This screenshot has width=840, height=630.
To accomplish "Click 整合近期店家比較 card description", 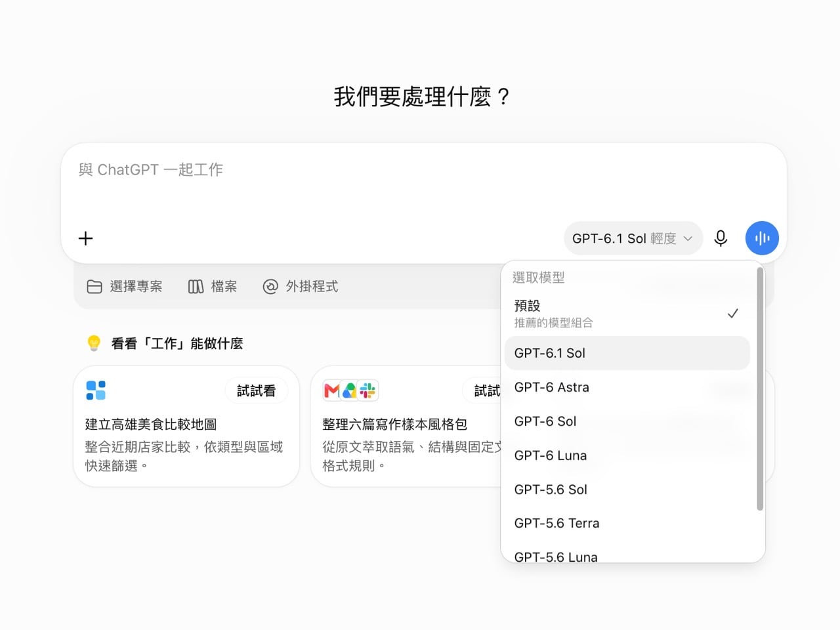I will click(x=184, y=456).
